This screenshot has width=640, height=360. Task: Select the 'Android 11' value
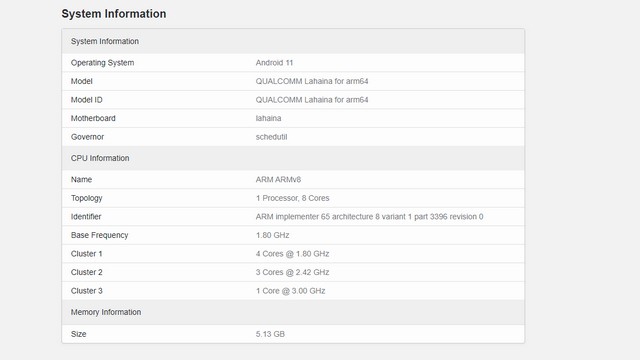pyautogui.click(x=274, y=63)
